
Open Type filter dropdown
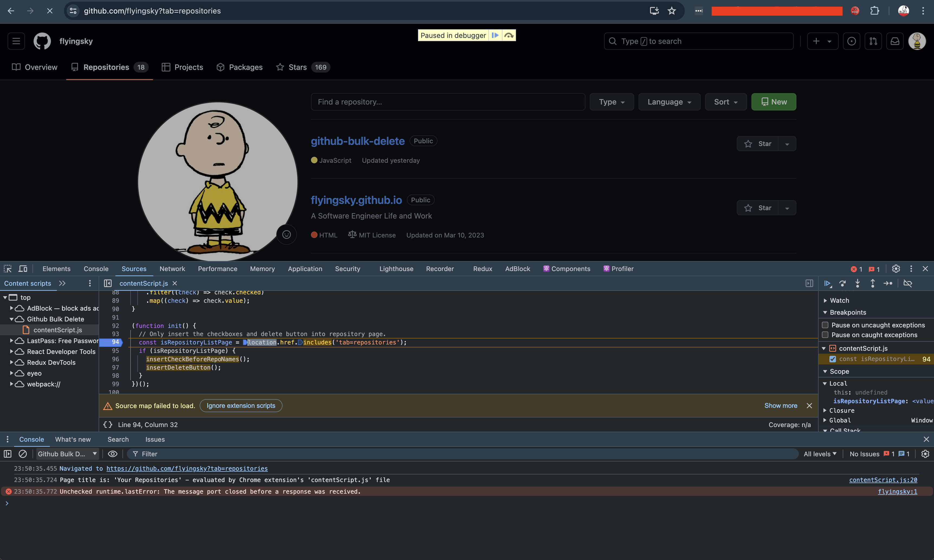click(611, 102)
